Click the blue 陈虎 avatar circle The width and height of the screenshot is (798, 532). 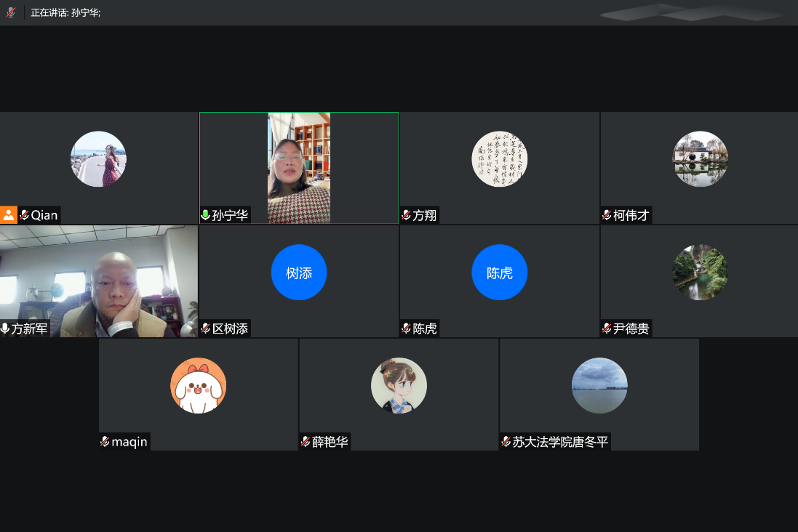(500, 273)
